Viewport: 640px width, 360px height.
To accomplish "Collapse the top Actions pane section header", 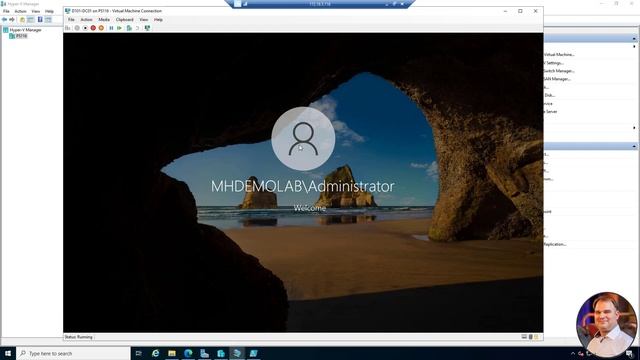I will tap(634, 38).
